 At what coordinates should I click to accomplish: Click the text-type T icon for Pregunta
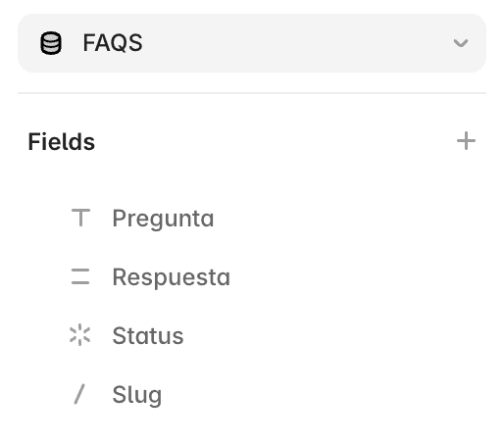[80, 218]
